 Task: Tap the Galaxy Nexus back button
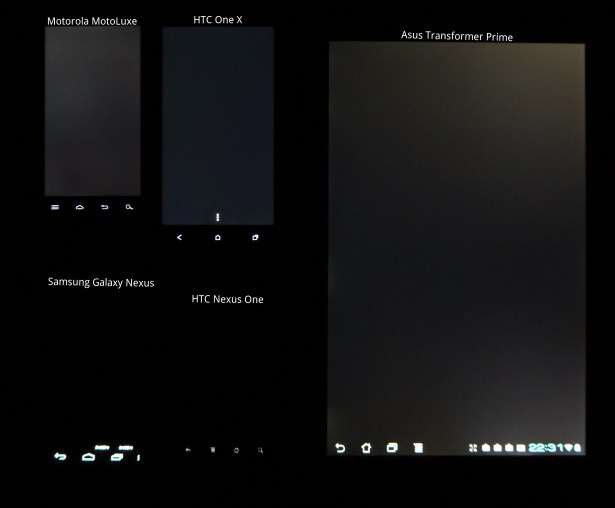pos(60,456)
